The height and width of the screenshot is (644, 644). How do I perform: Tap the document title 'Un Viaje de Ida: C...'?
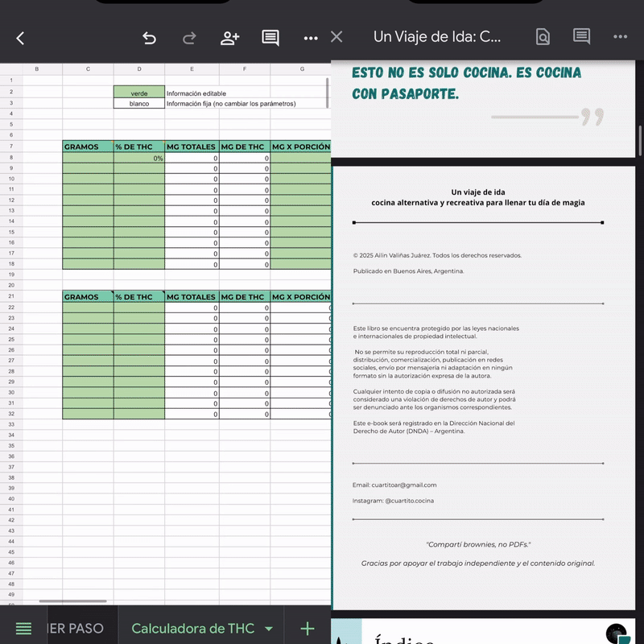(x=437, y=37)
